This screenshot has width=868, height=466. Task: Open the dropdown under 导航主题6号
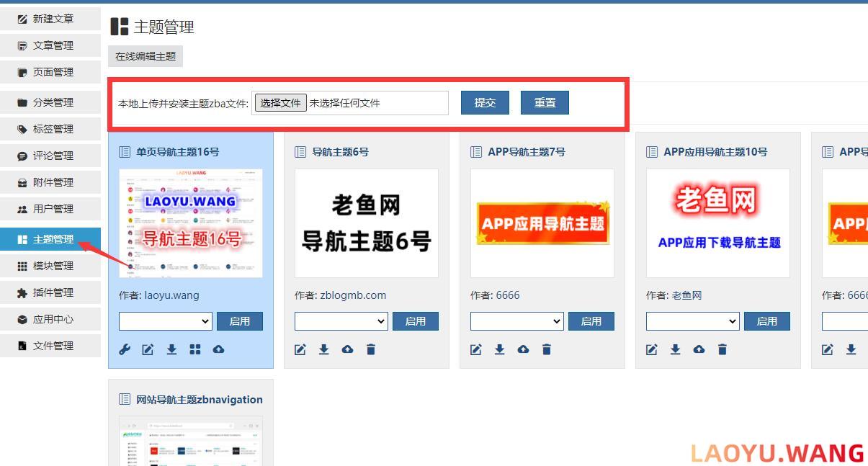[341, 321]
